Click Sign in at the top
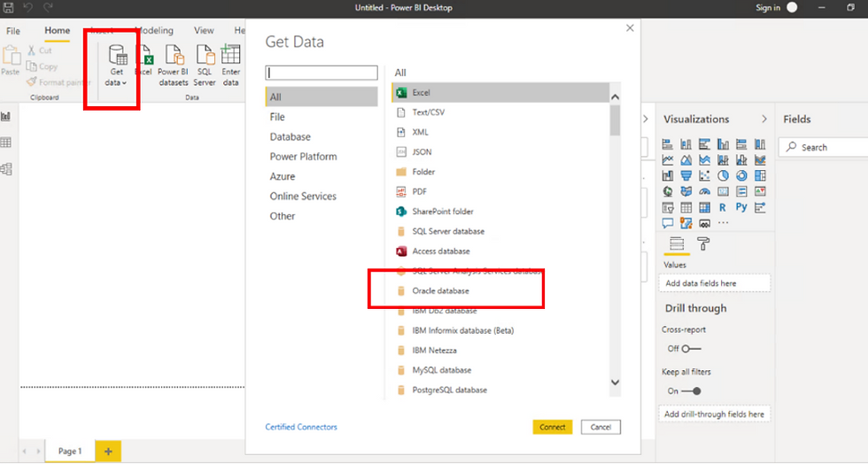This screenshot has height=464, width=868. (x=768, y=7)
